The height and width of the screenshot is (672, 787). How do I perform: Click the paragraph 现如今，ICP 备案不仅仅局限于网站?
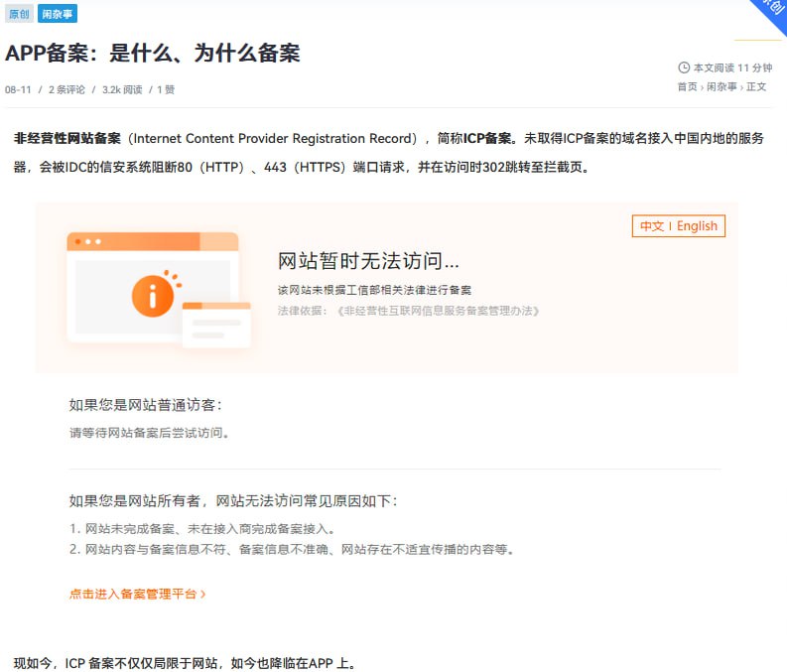pyautogui.click(x=185, y=663)
